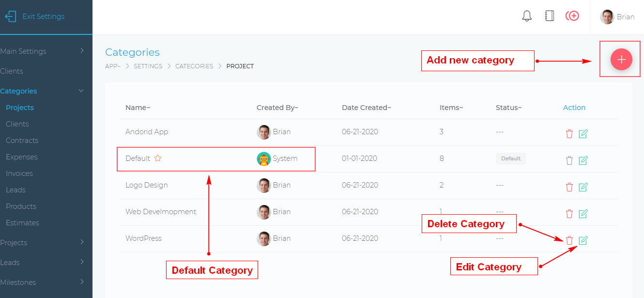Click the red circled-plus icon in the header
Viewport: 644px width, 298px height.
pyautogui.click(x=572, y=16)
